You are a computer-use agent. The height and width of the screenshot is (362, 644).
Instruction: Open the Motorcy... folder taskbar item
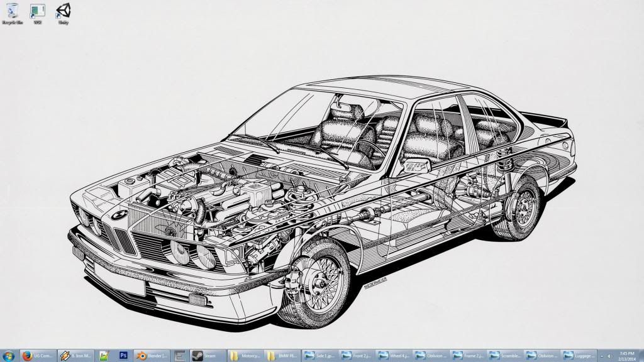pos(246,356)
